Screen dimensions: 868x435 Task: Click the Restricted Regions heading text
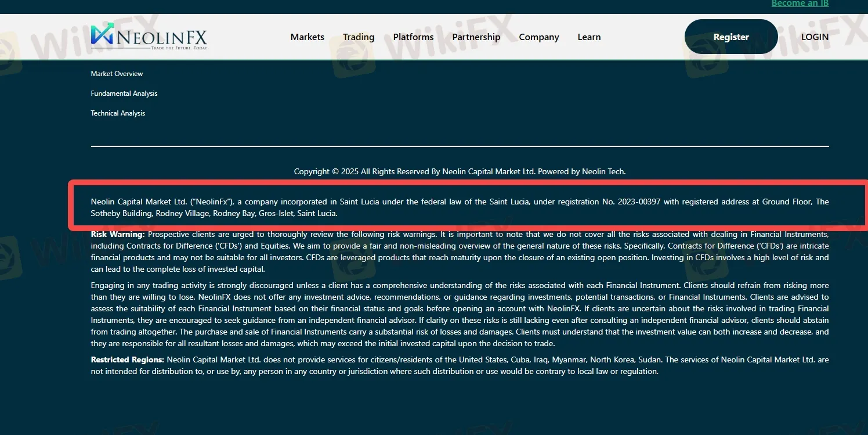click(128, 359)
